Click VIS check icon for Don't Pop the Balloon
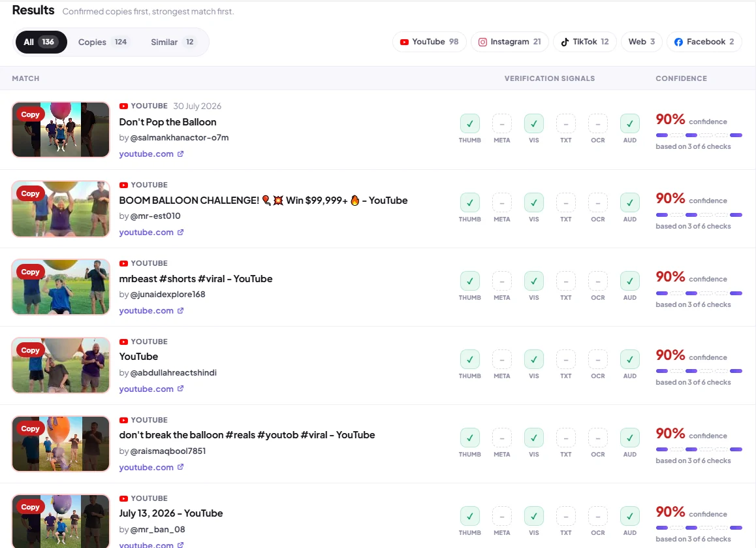This screenshot has height=548, width=756. pos(534,124)
